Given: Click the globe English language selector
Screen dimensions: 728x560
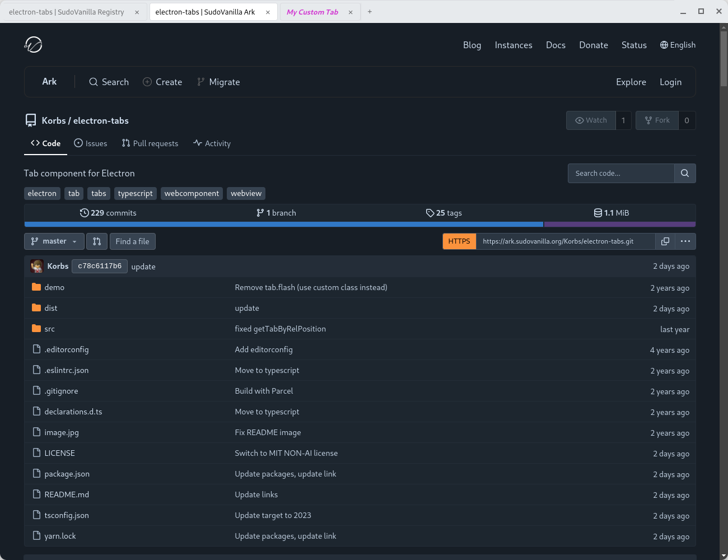Looking at the screenshot, I should pyautogui.click(x=678, y=45).
